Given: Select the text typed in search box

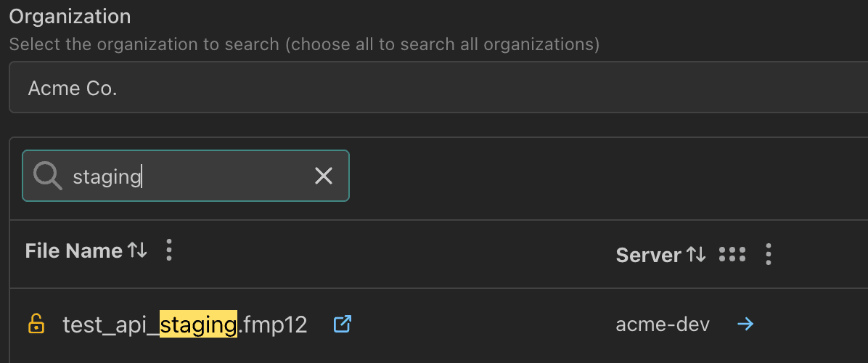Looking at the screenshot, I should (106, 176).
